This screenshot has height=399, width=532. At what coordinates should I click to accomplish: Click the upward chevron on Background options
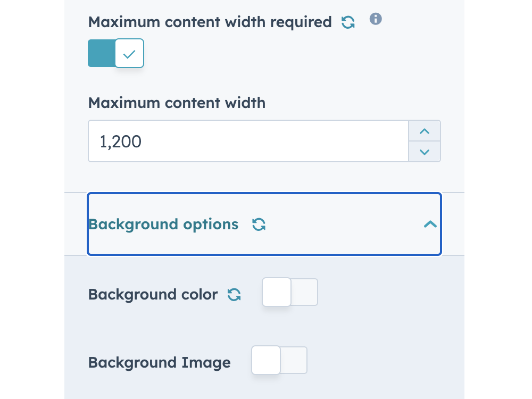tap(430, 224)
